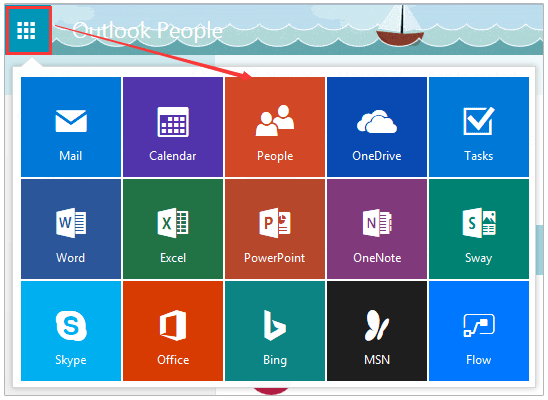
Task: Click the Outlook People header title
Action: 147,31
